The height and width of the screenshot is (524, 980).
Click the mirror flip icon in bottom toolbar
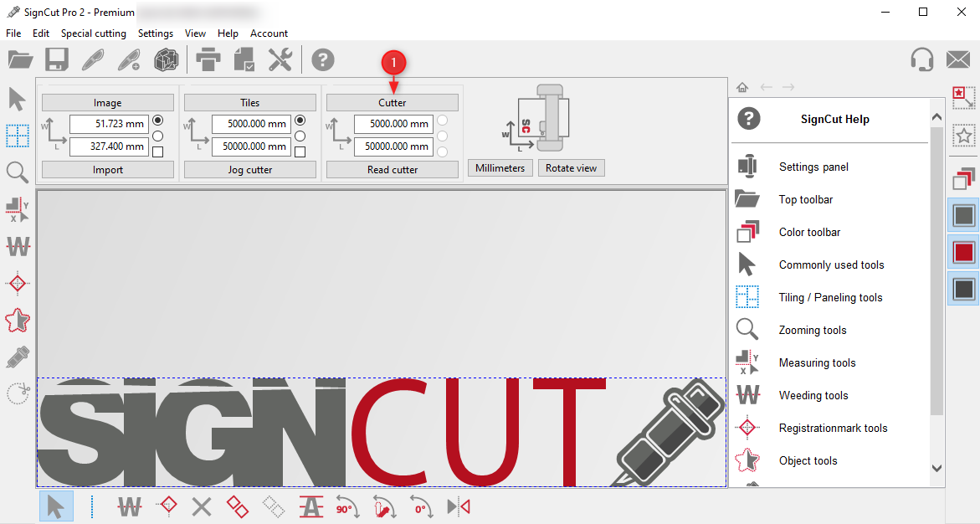[458, 506]
